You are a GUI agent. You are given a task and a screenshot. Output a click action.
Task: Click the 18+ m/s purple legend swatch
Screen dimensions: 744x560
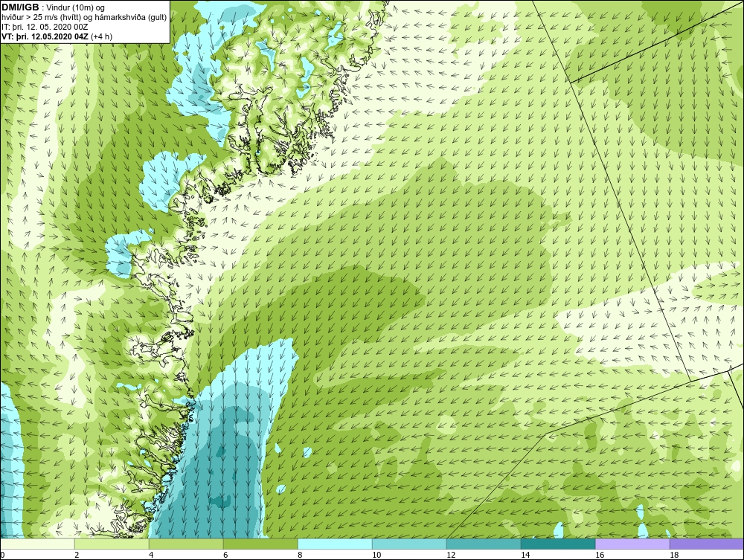(707, 544)
